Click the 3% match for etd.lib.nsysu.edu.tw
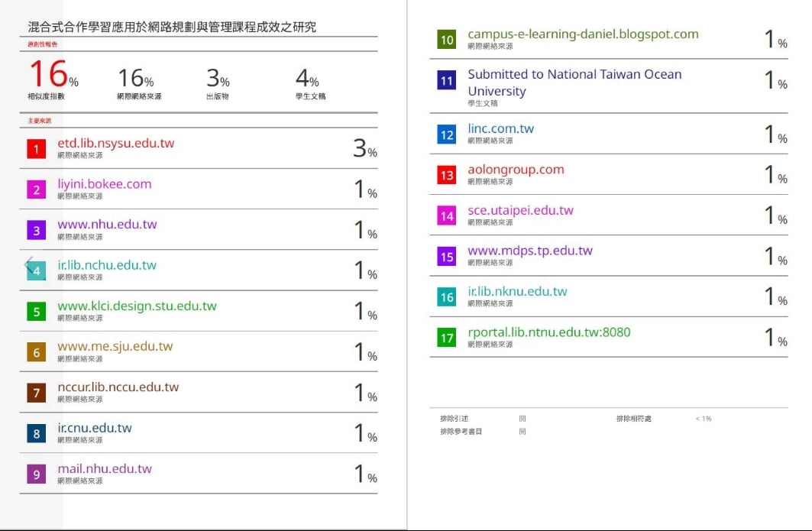 (x=365, y=149)
